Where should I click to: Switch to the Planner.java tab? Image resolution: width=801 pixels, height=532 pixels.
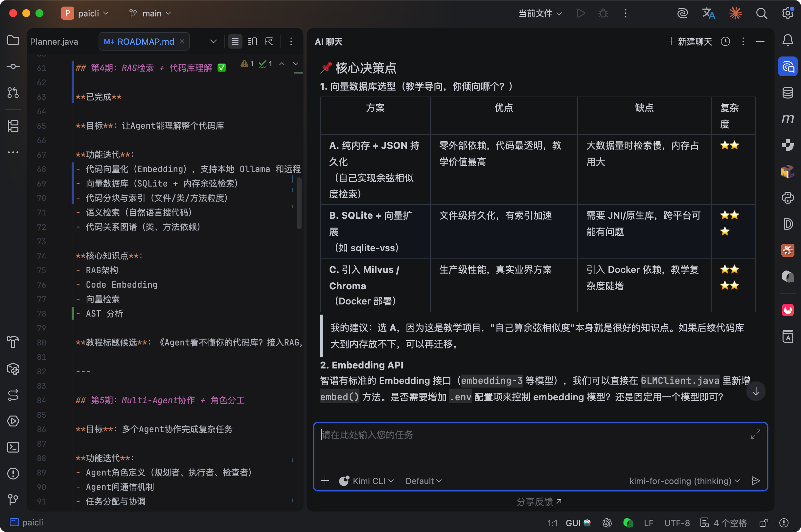click(x=54, y=41)
